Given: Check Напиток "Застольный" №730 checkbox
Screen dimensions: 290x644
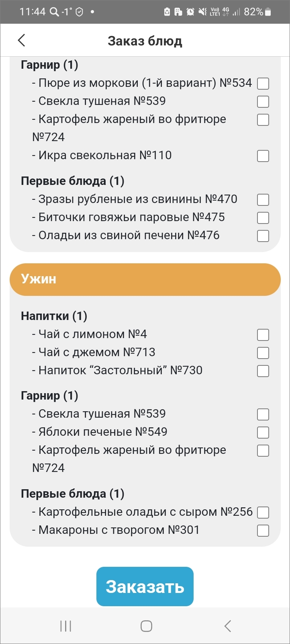Looking at the screenshot, I should point(263,371).
